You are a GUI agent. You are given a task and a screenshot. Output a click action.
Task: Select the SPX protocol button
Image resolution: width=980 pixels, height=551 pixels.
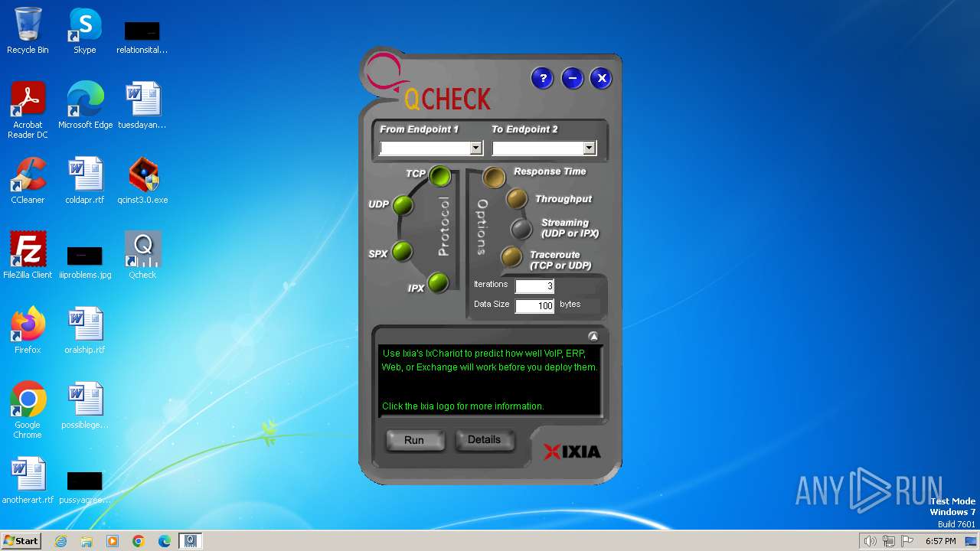402,251
